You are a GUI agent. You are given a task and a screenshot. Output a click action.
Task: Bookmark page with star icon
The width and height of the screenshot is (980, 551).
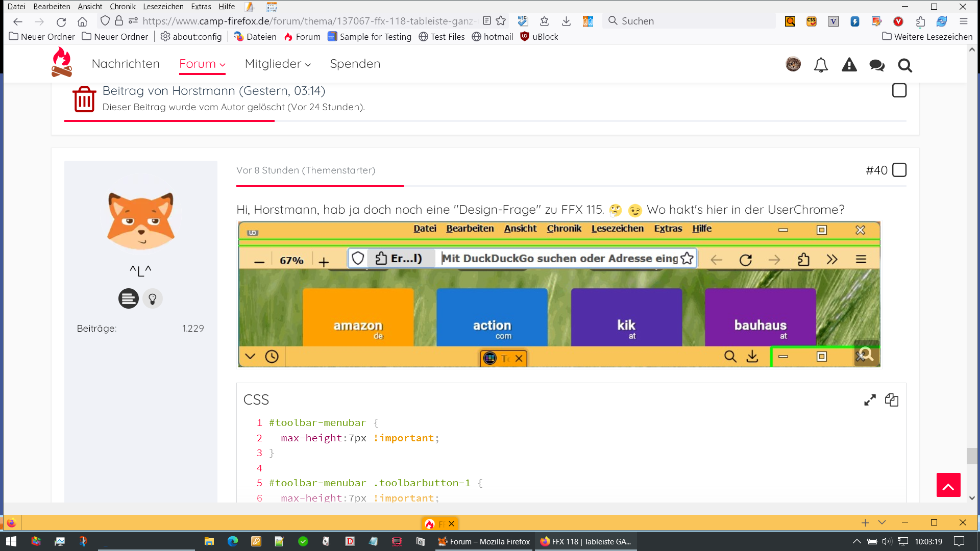click(x=501, y=21)
